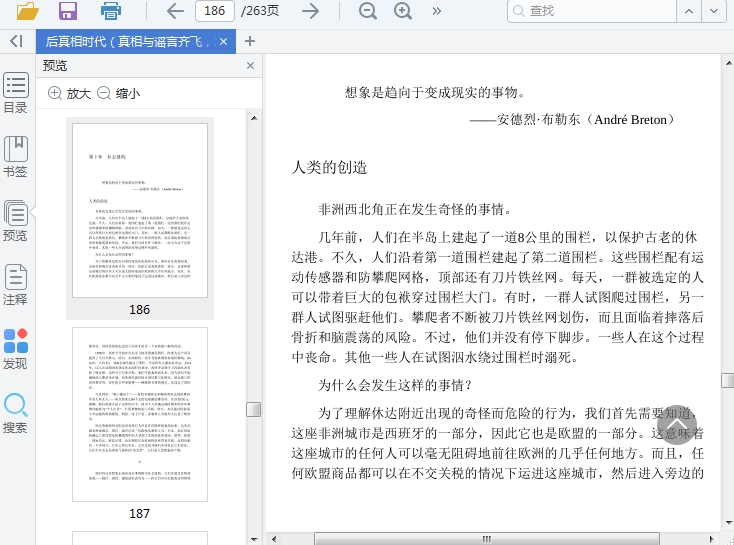Enlarge thumbnails with the 放大 button
Screen dimensions: 734x545
pos(69,93)
